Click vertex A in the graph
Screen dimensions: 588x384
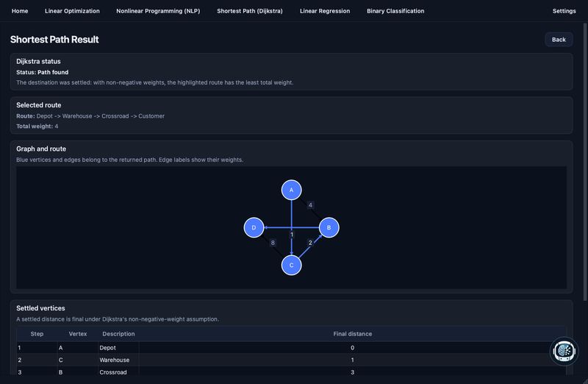(x=291, y=190)
